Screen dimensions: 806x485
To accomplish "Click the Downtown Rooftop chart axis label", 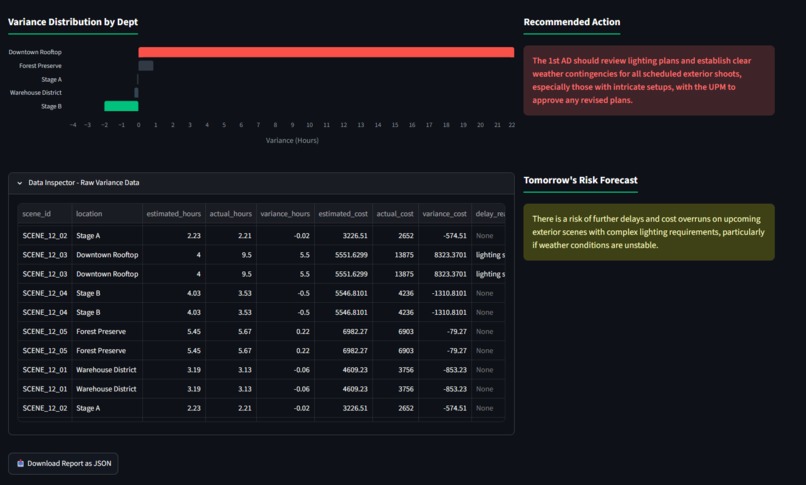I will click(35, 52).
